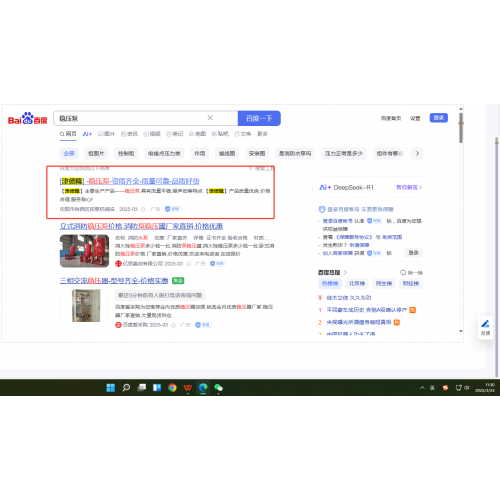
Task: Select the 网页 search tab
Action: tap(68, 134)
